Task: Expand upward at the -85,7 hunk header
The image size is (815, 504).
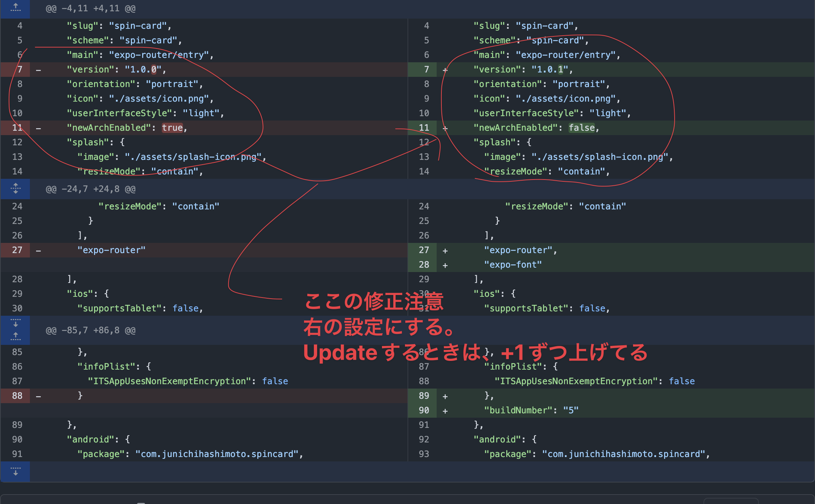Action: 15,336
